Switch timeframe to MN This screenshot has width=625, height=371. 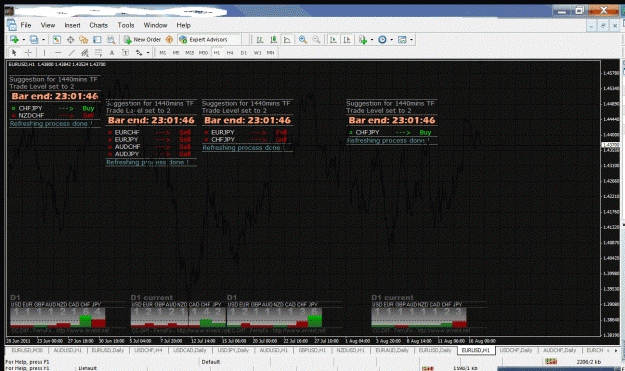tap(271, 53)
